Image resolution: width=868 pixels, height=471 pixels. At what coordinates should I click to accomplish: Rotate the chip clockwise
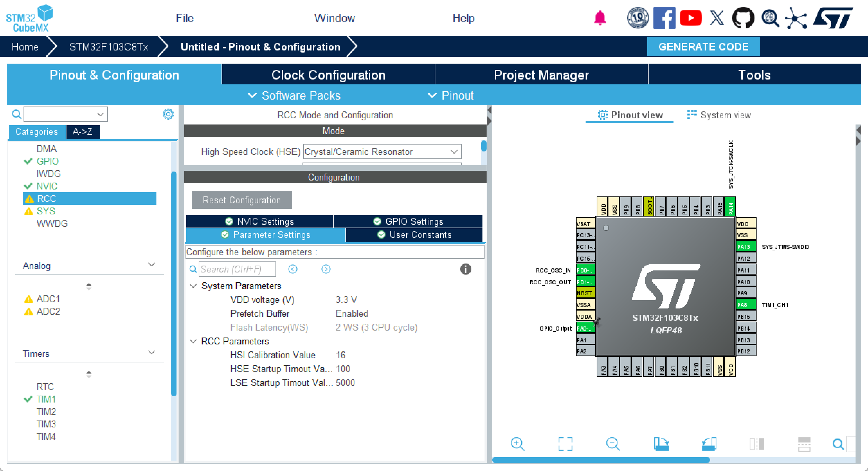click(x=661, y=444)
